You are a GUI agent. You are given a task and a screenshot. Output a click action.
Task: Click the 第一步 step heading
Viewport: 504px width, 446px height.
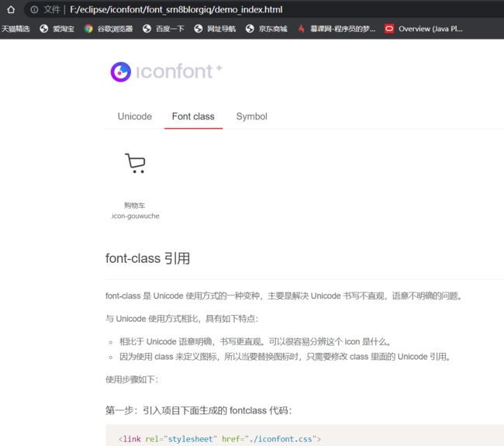[198, 410]
